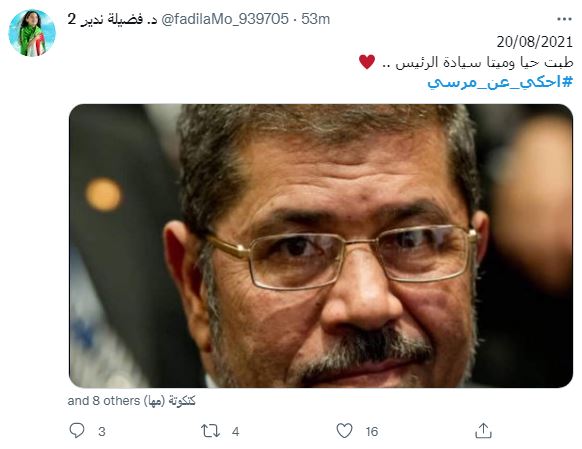Click the Arabic tweet text line

coord(466,62)
